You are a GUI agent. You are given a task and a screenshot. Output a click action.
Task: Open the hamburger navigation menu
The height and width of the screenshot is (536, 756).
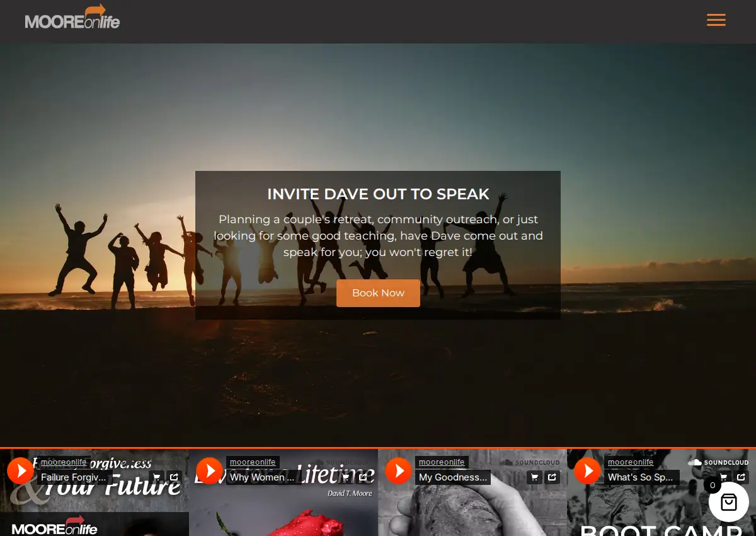click(x=716, y=20)
